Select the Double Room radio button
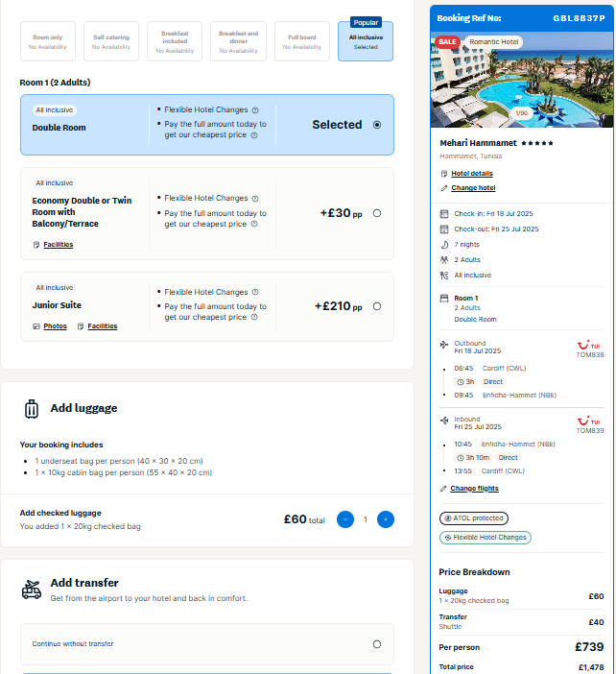This screenshot has height=674, width=616. pos(377,125)
